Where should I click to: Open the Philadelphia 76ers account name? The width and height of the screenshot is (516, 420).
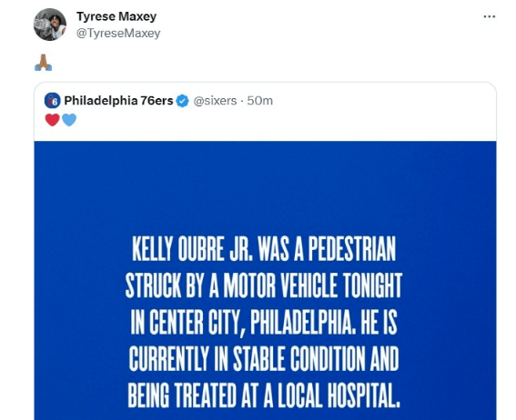118,101
